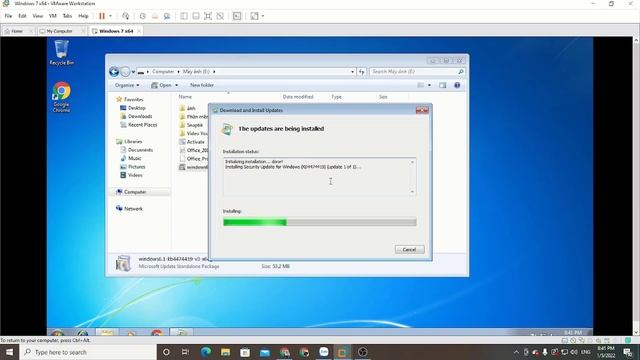Open the Zoom icon in the host taskbar

coord(324,352)
